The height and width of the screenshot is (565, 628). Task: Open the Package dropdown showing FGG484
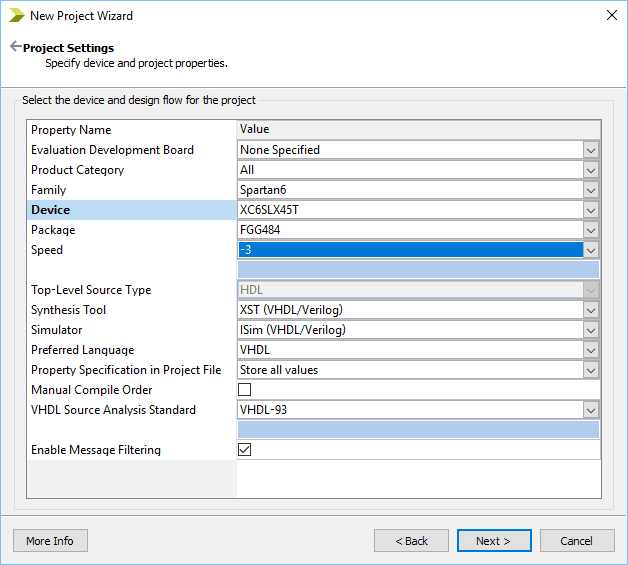(x=591, y=230)
